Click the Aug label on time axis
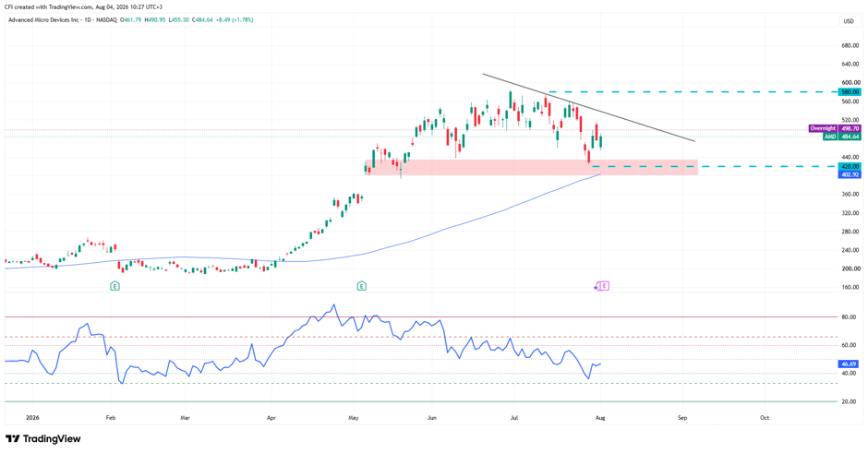Screen dimensions: 868x453 (600, 418)
